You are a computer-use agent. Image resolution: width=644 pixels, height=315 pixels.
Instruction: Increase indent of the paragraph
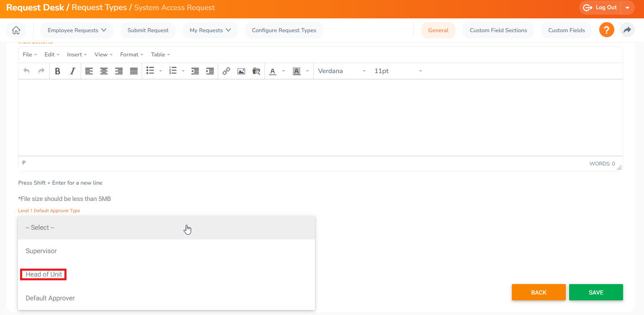pos(210,71)
